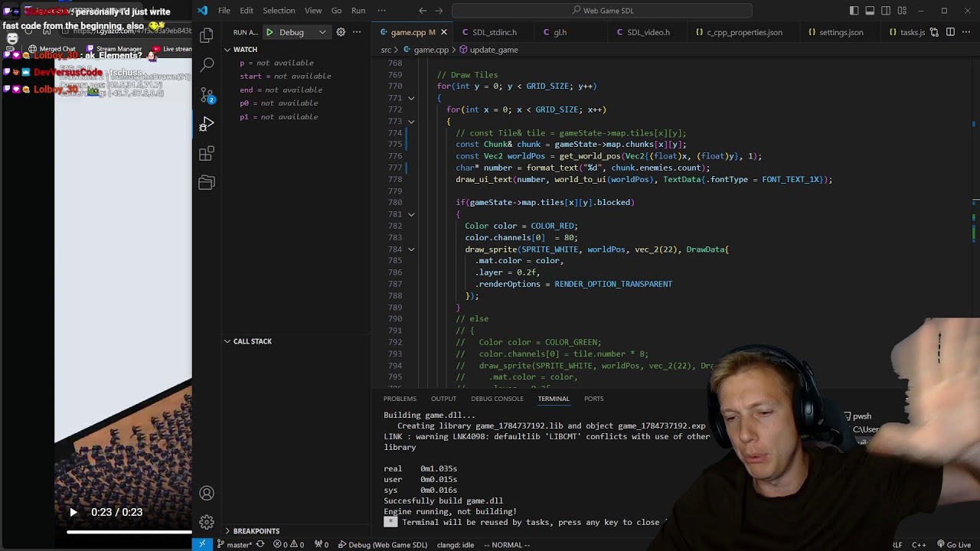The width and height of the screenshot is (980, 551).
Task: Open the Search view in activity bar
Action: [207, 65]
